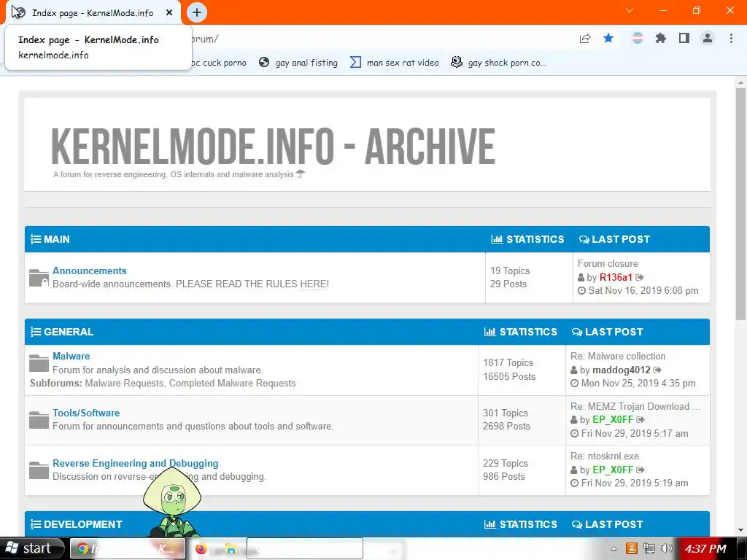Toggle the browser side panel icon
747x560 pixels.
[x=684, y=38]
